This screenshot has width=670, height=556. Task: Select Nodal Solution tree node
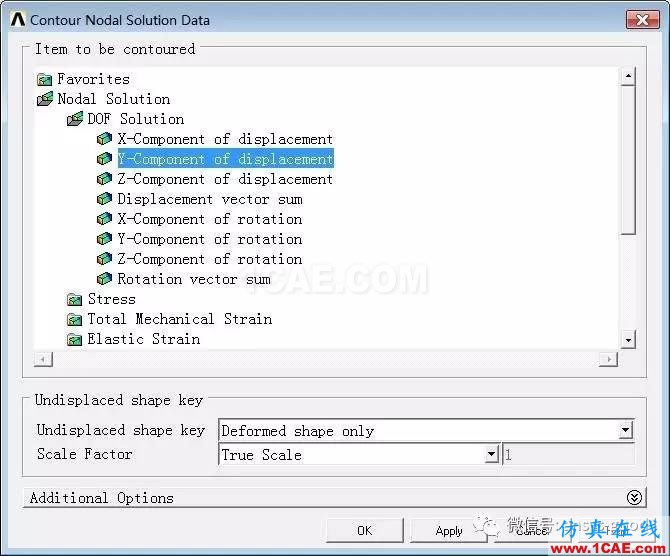tap(114, 99)
